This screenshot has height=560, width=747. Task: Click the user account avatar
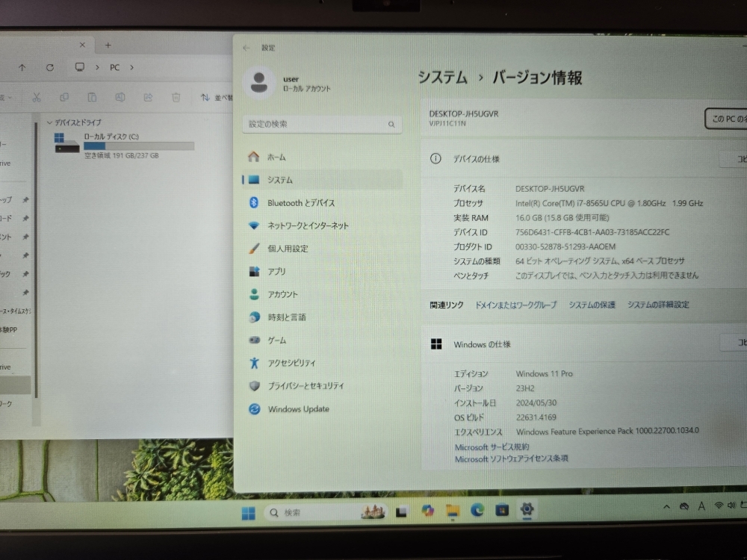point(259,83)
